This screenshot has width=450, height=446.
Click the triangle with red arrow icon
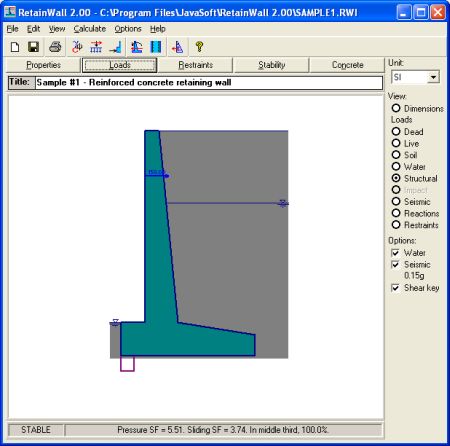click(177, 47)
